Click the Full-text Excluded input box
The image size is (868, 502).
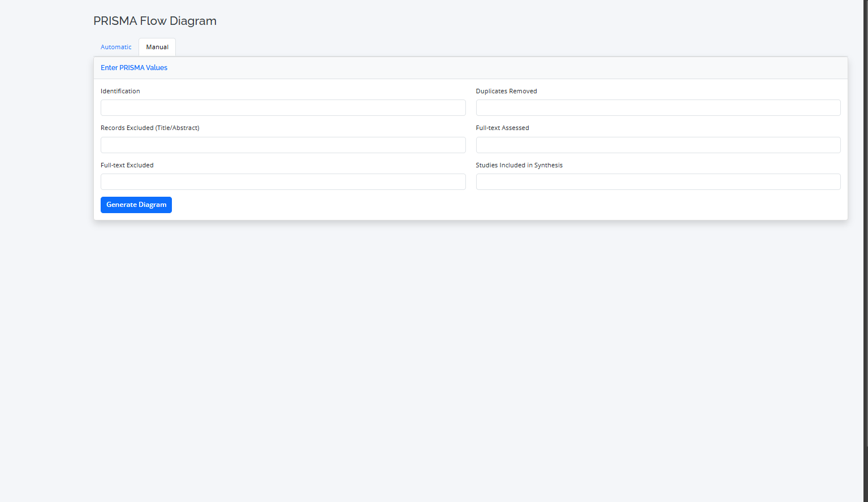coord(283,182)
